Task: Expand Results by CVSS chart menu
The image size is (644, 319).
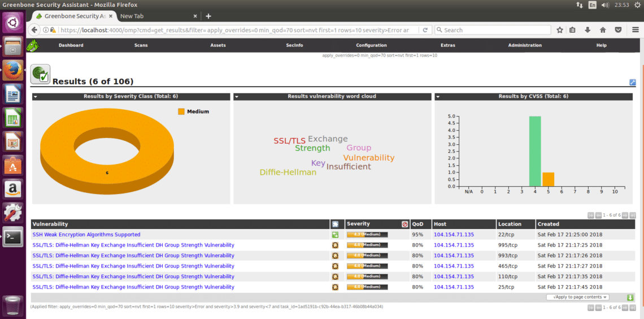Action: pos(438,97)
